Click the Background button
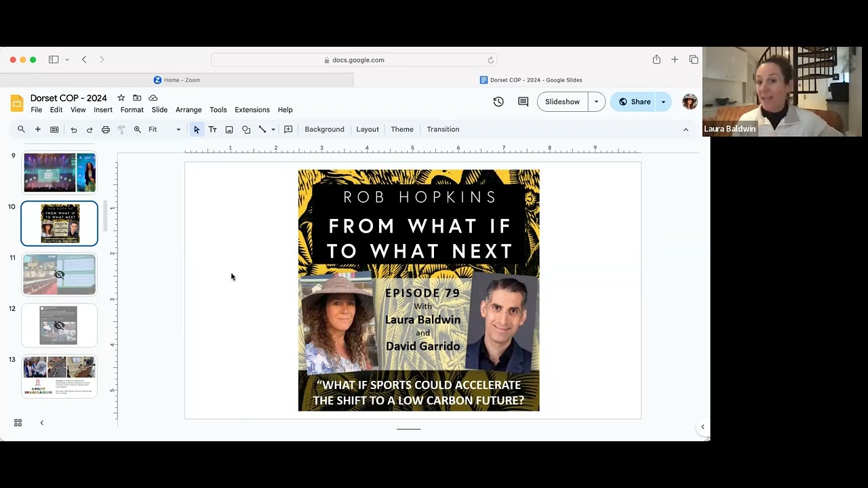The width and height of the screenshot is (868, 488). tap(324, 129)
